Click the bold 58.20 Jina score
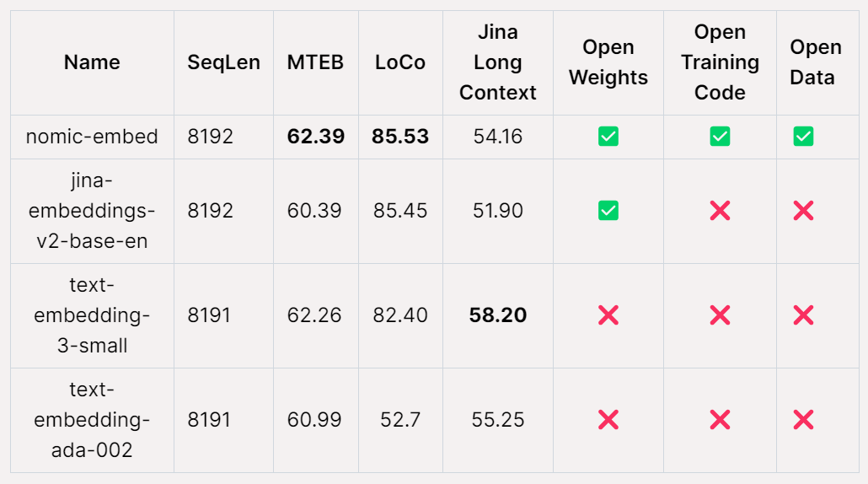Image resolution: width=868 pixels, height=484 pixels. click(x=497, y=315)
